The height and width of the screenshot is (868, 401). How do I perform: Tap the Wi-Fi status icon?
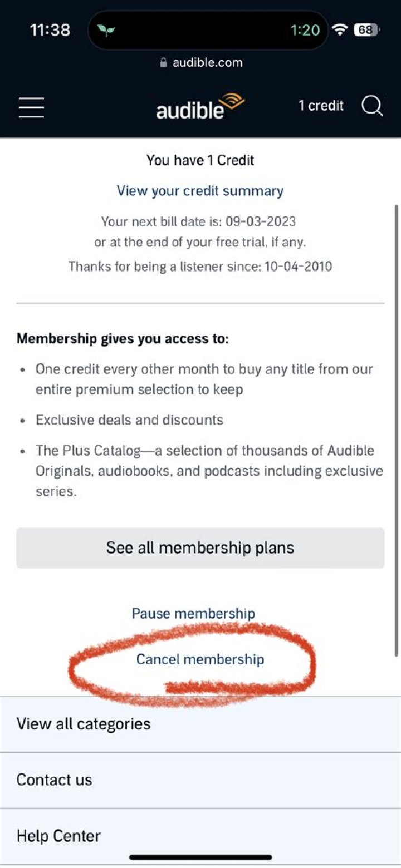pos(340,29)
